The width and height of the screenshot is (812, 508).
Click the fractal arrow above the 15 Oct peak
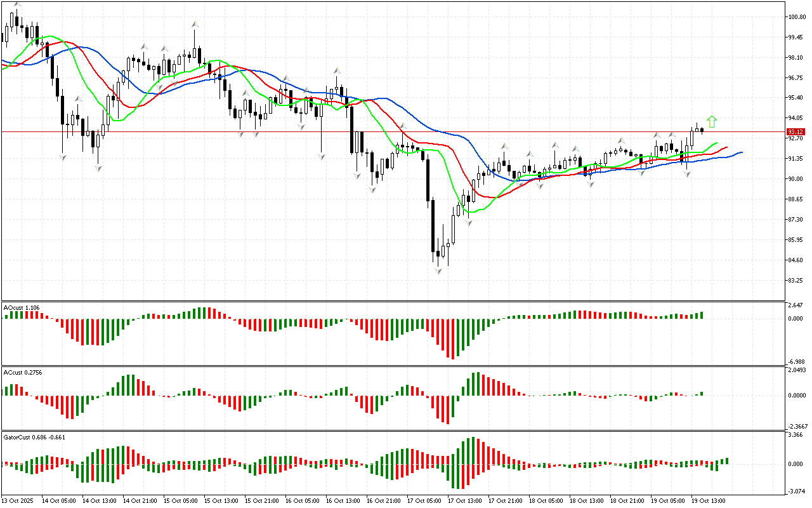tap(195, 24)
